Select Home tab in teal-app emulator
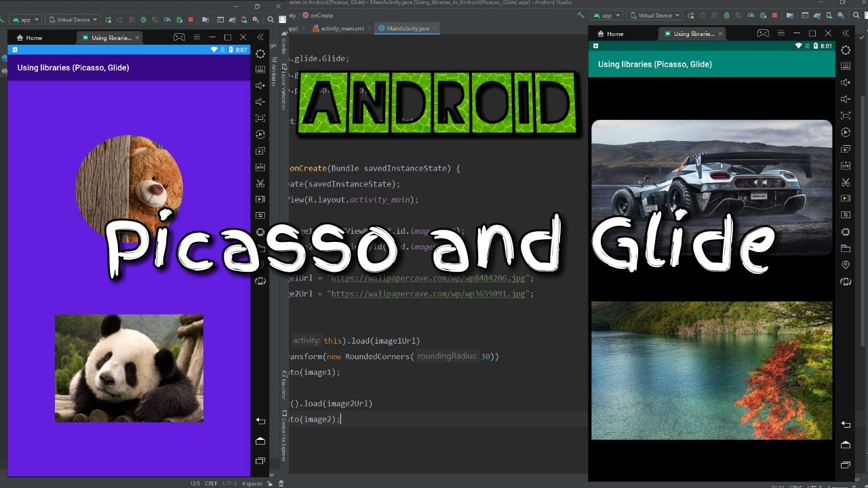The width and height of the screenshot is (868, 488). coord(610,34)
